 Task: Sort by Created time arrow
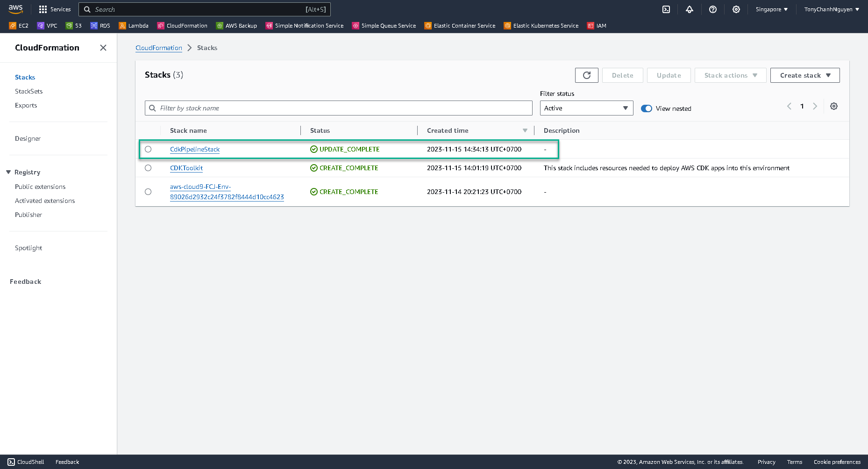[525, 130]
